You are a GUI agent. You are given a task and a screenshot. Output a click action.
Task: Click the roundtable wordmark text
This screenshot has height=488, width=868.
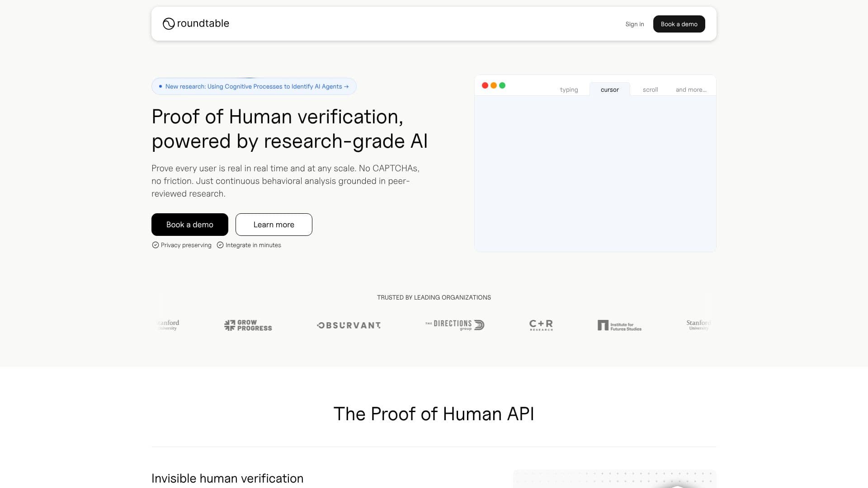point(203,23)
